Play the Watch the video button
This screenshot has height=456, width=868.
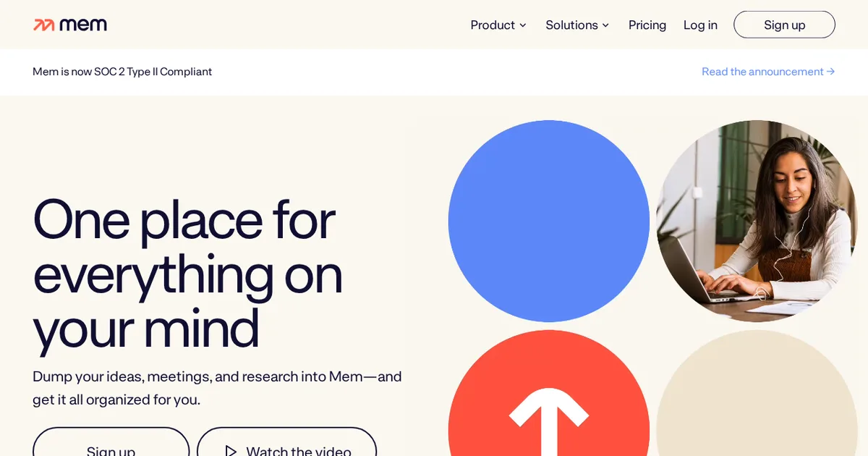287,442
